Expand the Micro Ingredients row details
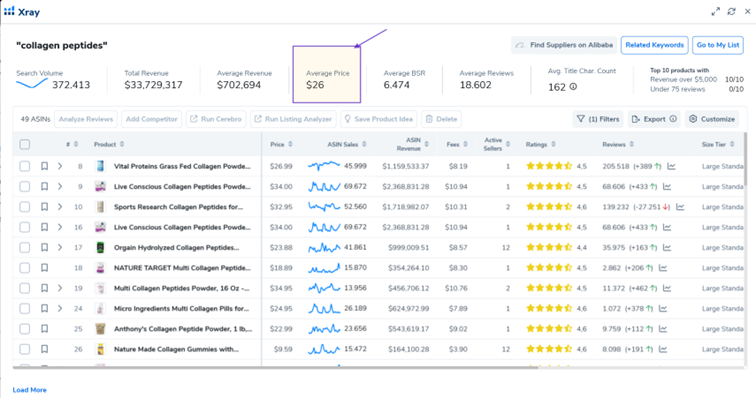Screen dimensions: 756x398 click(x=60, y=308)
